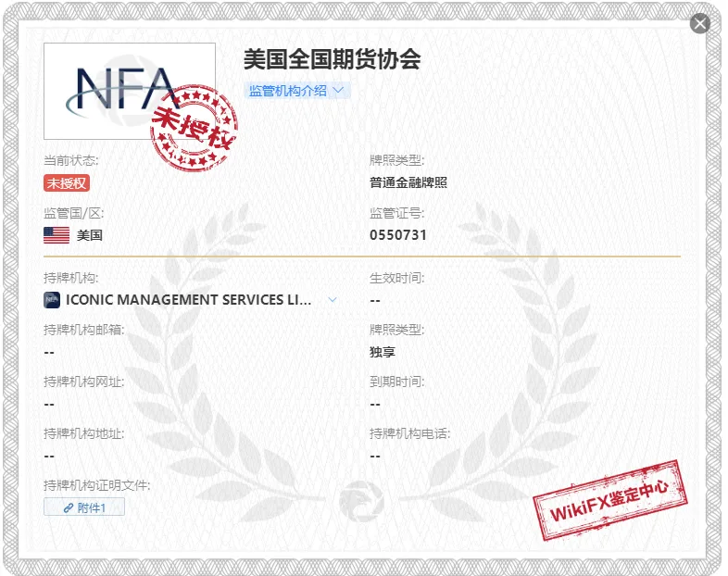Click the 普通金融牌照 license type text

[x=408, y=182]
